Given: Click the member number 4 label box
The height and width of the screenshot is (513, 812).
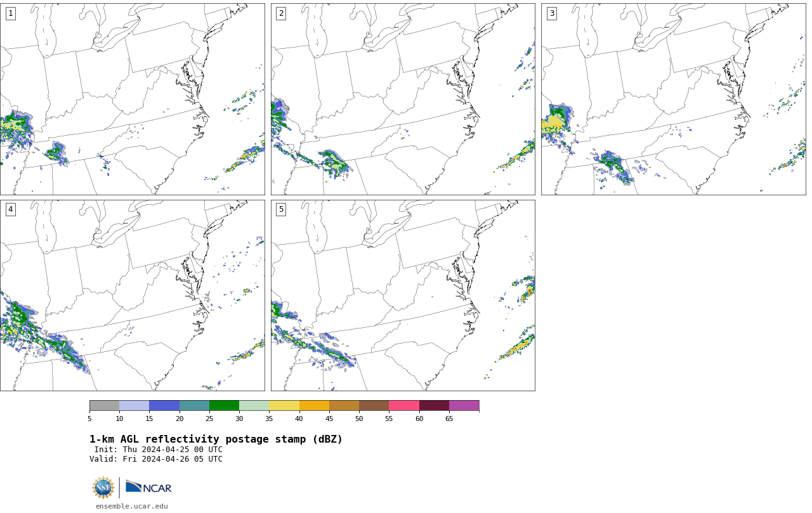Looking at the screenshot, I should (10, 209).
